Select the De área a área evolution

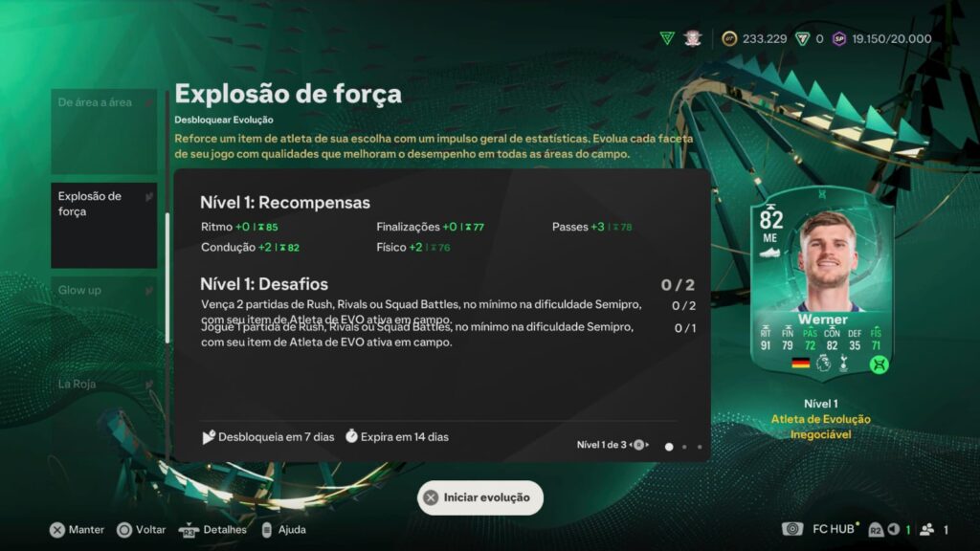103,131
